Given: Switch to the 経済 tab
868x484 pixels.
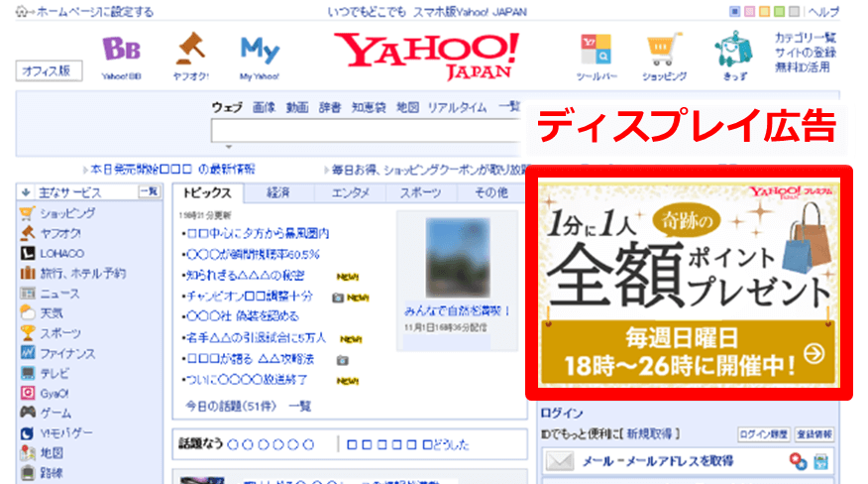Looking at the screenshot, I should 278,192.
